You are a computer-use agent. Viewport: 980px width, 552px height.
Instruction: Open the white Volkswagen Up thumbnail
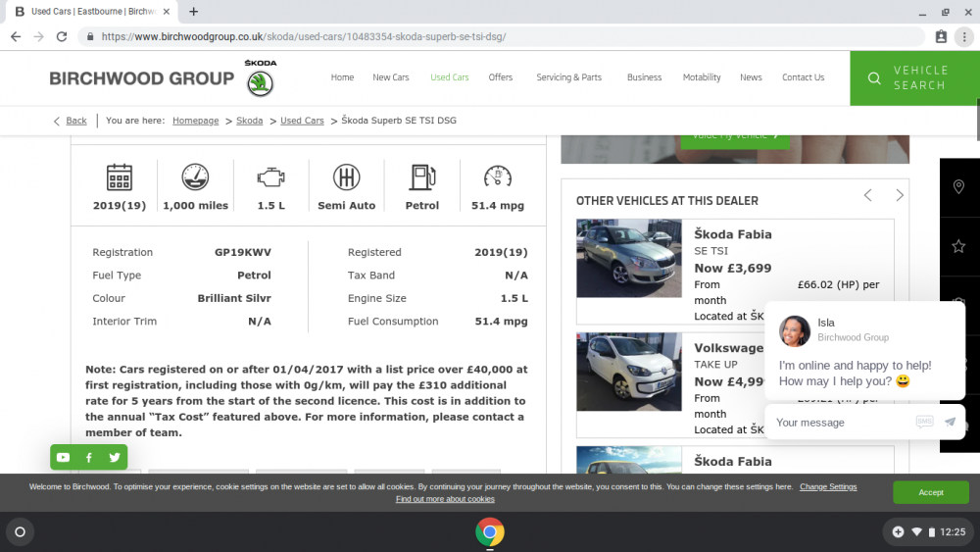(x=629, y=372)
